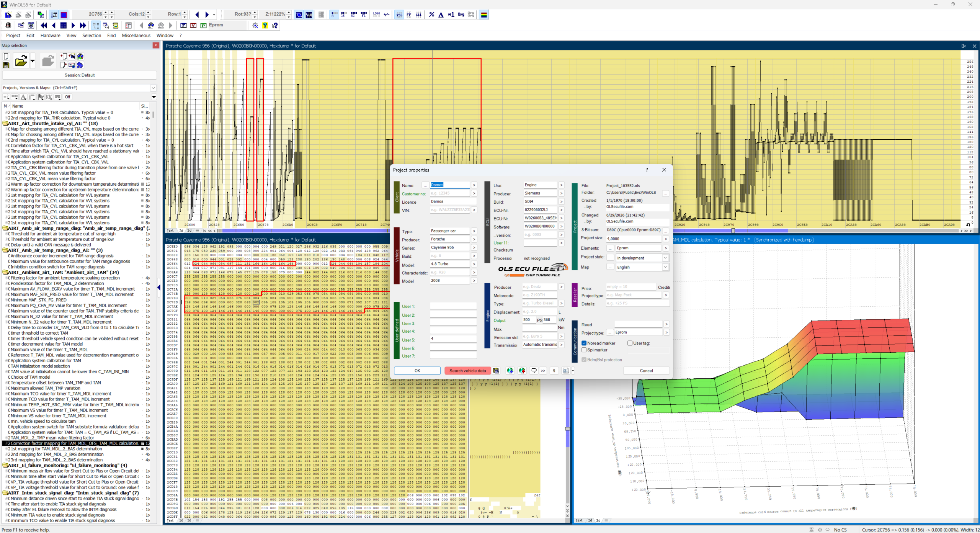Select the 255 decimal display icon

tap(399, 15)
